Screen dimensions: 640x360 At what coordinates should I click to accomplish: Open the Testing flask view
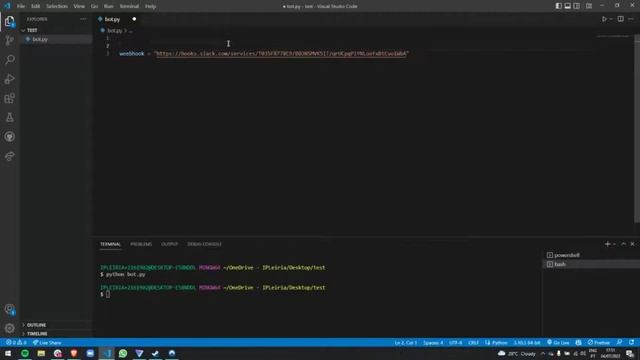[9, 117]
